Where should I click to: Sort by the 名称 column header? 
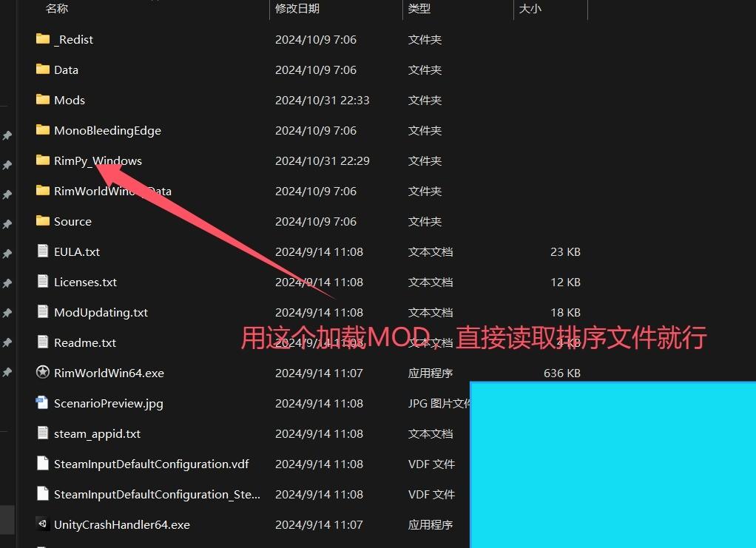coord(57,9)
